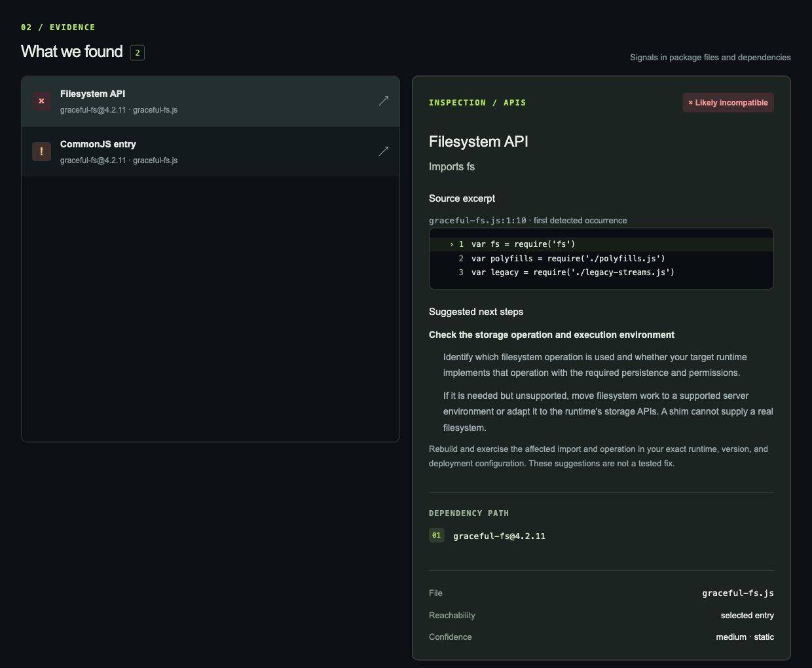Click the 'What we found' heading
This screenshot has height=668, width=812.
coord(72,52)
